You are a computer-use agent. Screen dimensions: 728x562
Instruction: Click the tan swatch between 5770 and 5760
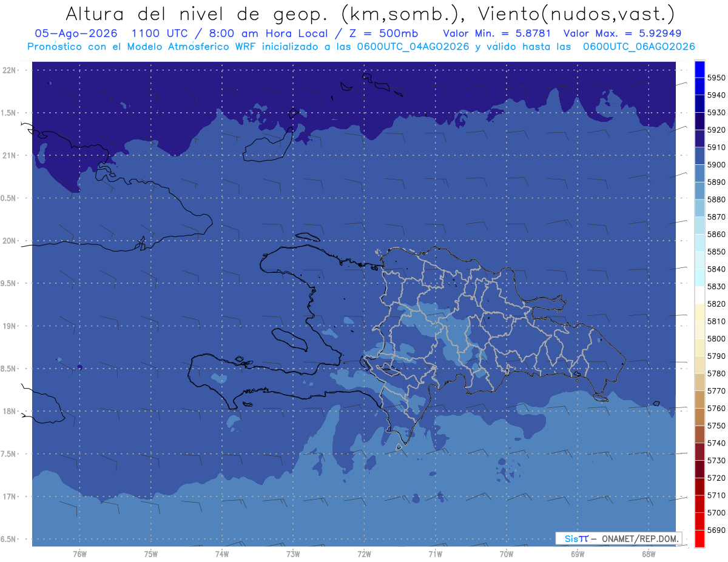click(699, 400)
